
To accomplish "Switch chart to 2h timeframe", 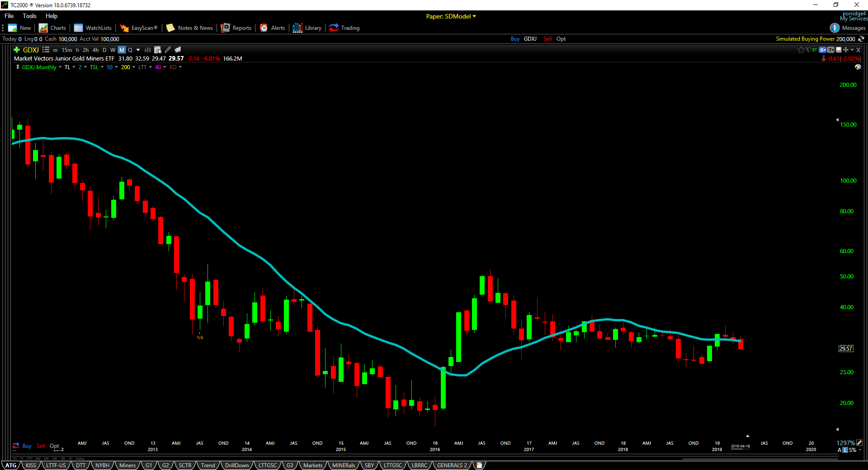I will click(86, 50).
